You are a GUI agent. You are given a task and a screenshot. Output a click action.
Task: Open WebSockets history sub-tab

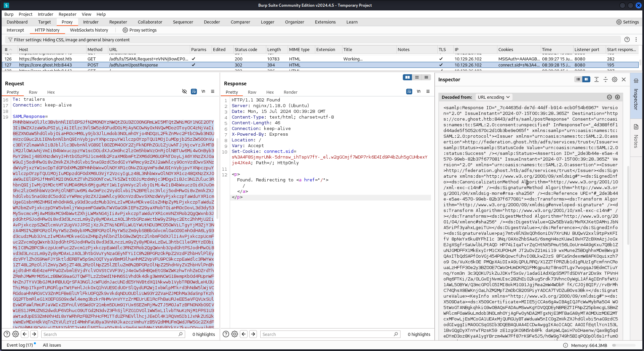89,30
